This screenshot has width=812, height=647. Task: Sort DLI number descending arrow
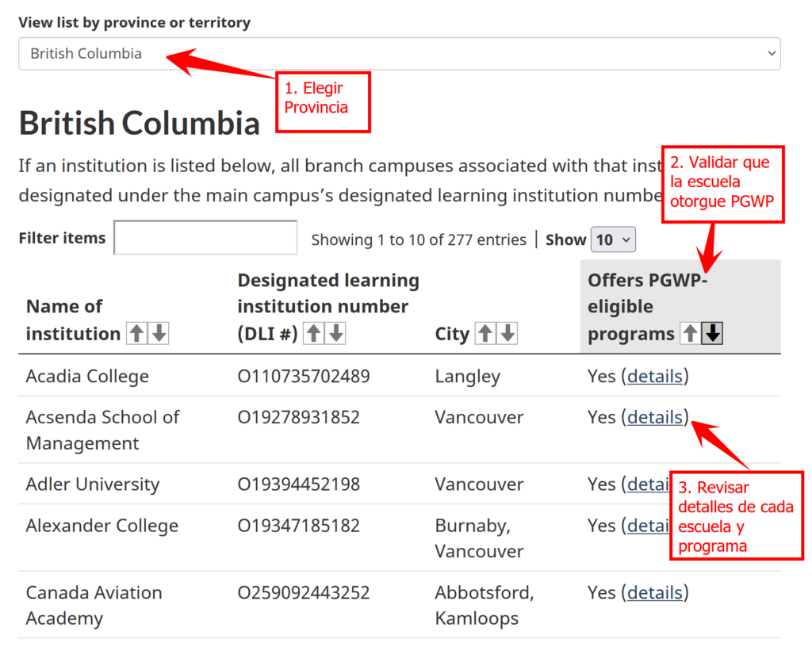336,334
